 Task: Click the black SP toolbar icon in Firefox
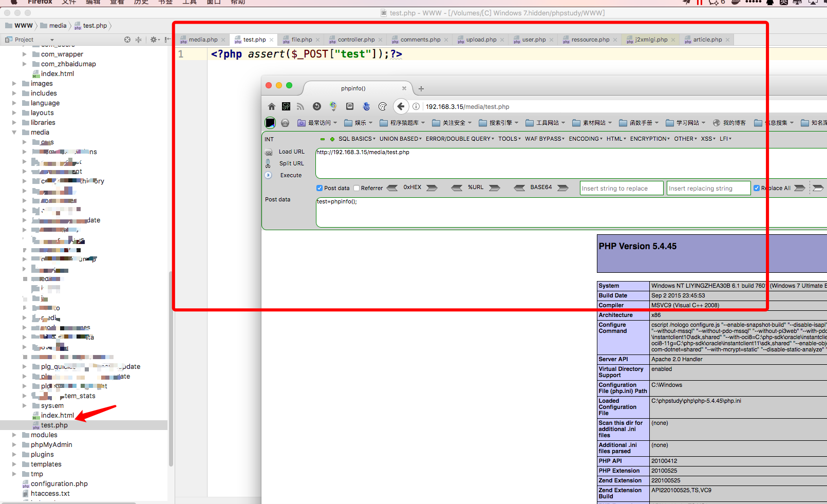click(x=286, y=106)
